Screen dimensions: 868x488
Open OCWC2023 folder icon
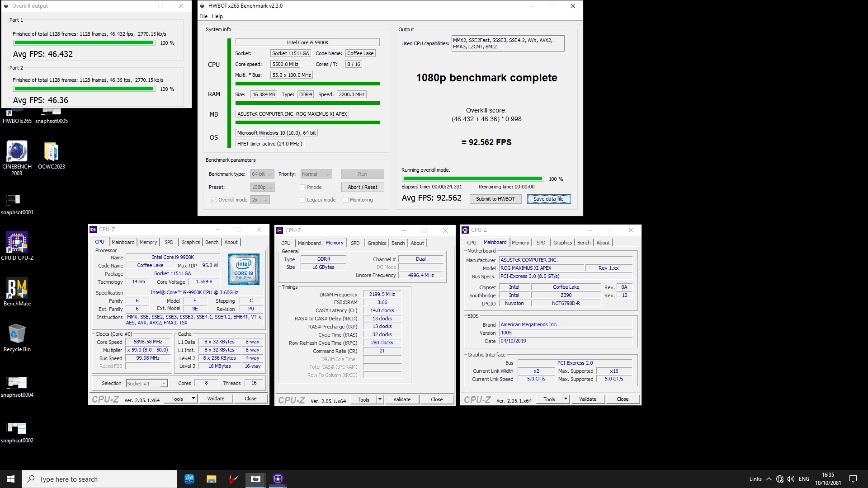[x=52, y=155]
